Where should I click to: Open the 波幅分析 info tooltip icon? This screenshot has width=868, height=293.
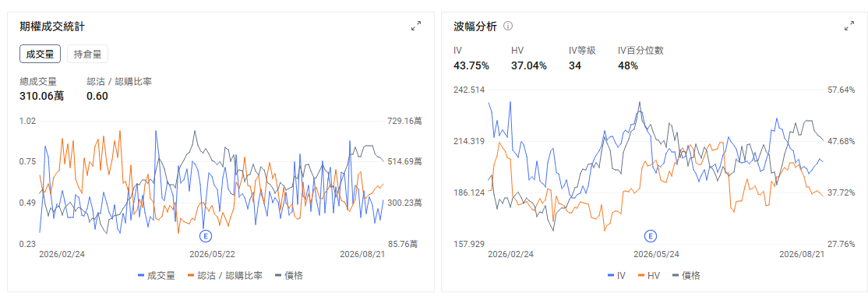pos(508,26)
